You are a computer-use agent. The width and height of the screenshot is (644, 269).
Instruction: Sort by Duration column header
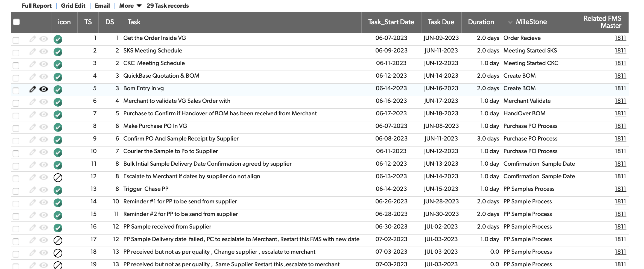click(481, 22)
